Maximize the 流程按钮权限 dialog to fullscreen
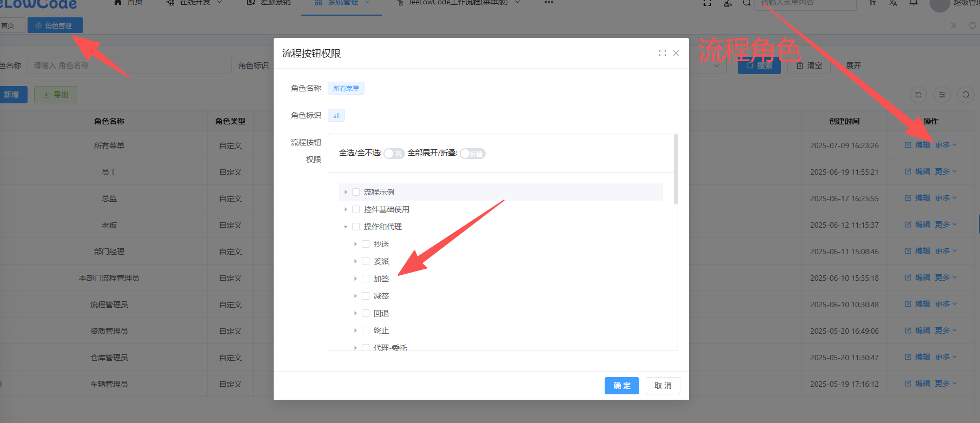Image resolution: width=980 pixels, height=423 pixels. pos(662,53)
